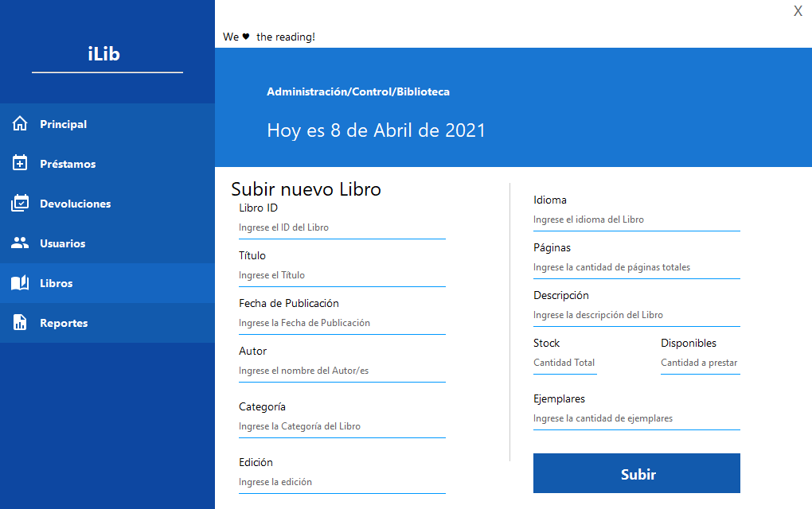Click the Subir button
812x509 pixels.
[636, 473]
